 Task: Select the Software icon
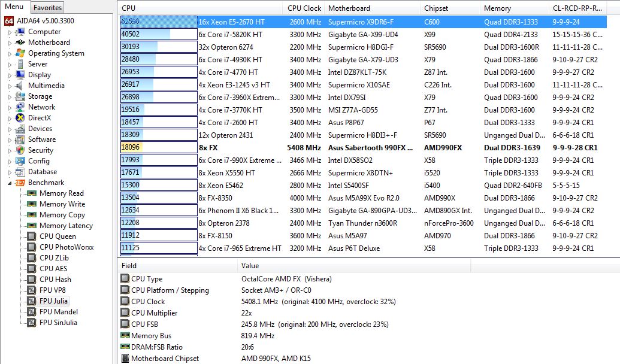[20, 139]
